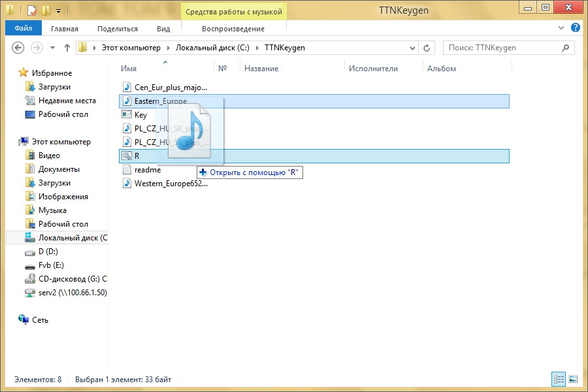Select file Cen_Eur_plus_majo...

tap(171, 88)
